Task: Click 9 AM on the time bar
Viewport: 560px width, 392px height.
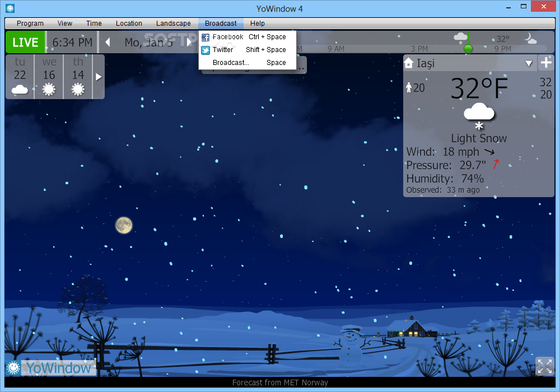Action: (x=335, y=49)
